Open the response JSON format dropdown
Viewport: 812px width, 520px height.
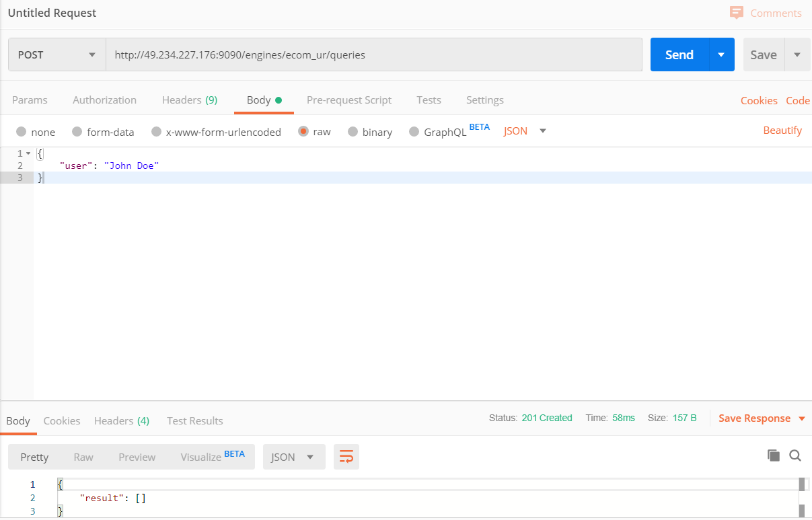(x=294, y=457)
